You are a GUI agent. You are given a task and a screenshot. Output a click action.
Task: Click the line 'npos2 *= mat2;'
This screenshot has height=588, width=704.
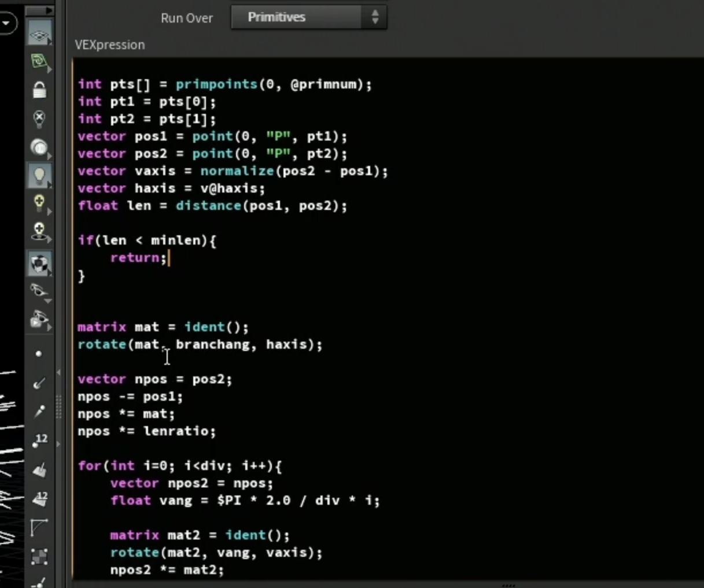[x=167, y=570]
